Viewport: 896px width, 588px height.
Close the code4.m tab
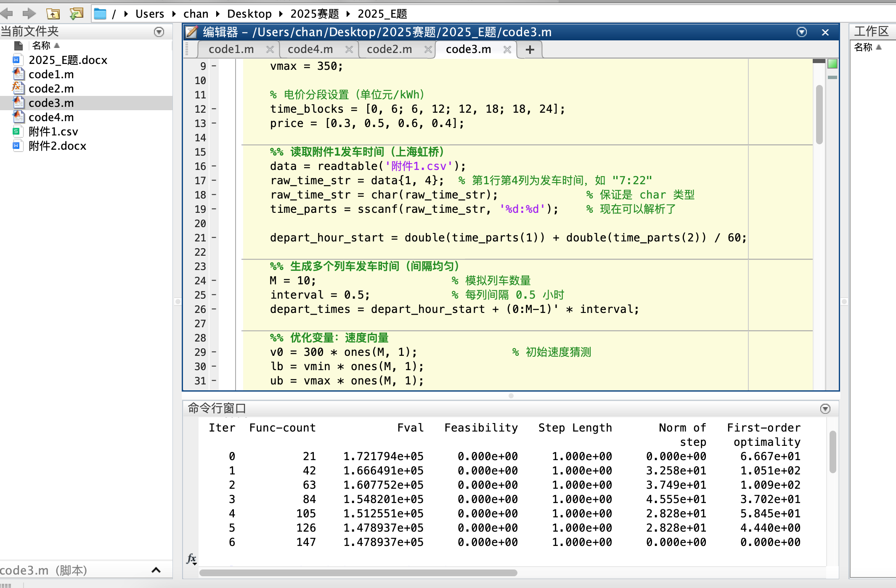coord(349,50)
